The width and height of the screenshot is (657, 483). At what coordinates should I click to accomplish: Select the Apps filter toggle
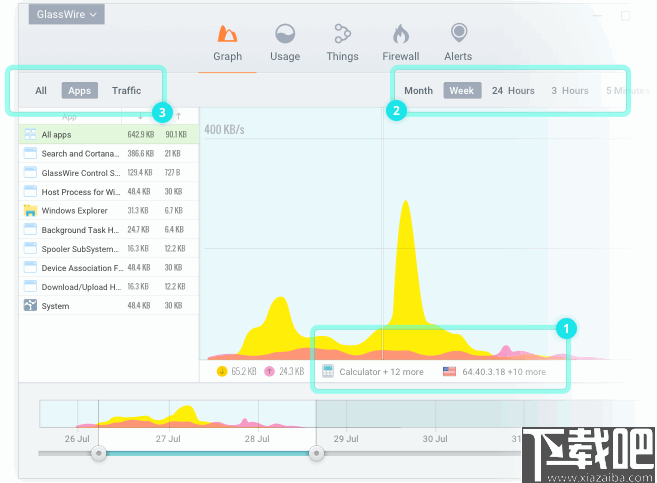click(x=80, y=90)
